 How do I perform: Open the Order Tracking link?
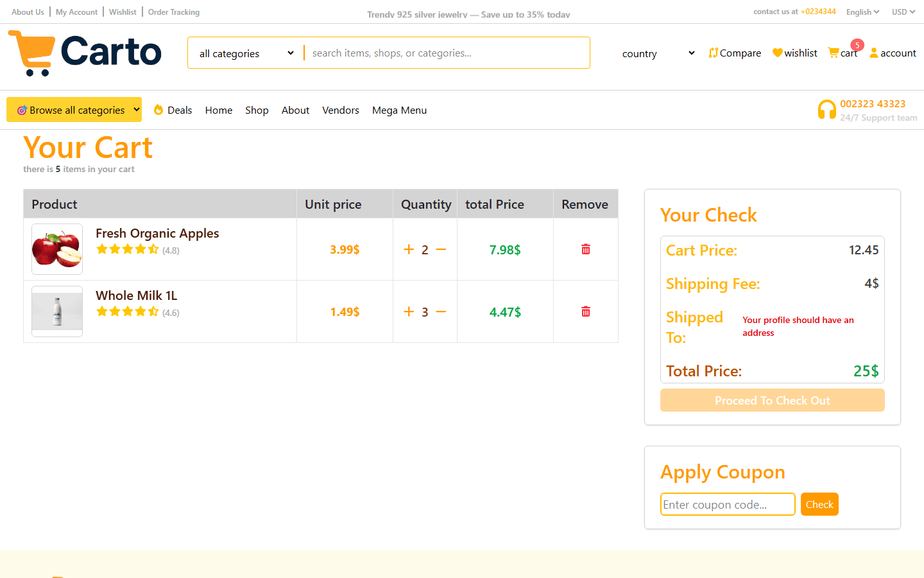(174, 12)
